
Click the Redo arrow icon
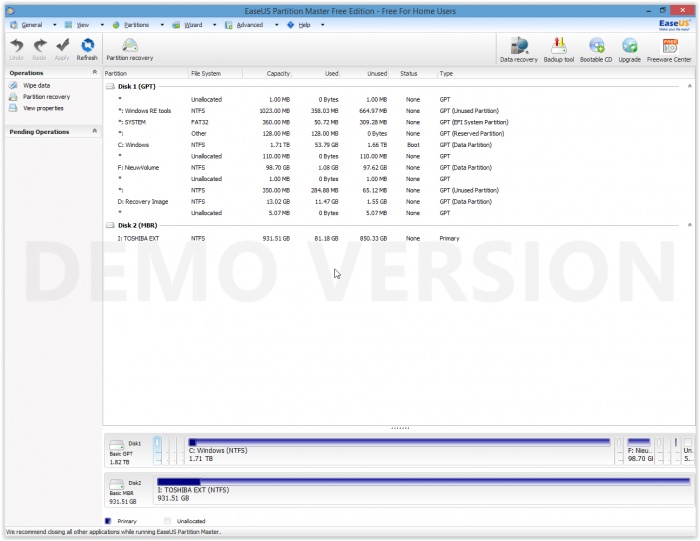(40, 46)
